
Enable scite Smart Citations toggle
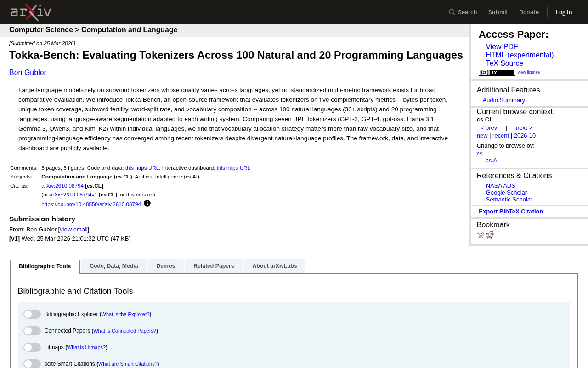click(x=32, y=364)
